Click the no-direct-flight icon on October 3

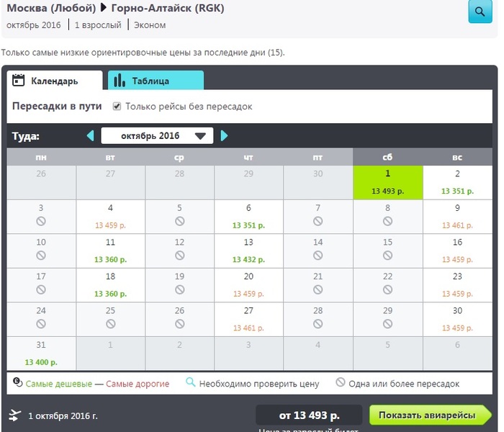click(x=41, y=221)
